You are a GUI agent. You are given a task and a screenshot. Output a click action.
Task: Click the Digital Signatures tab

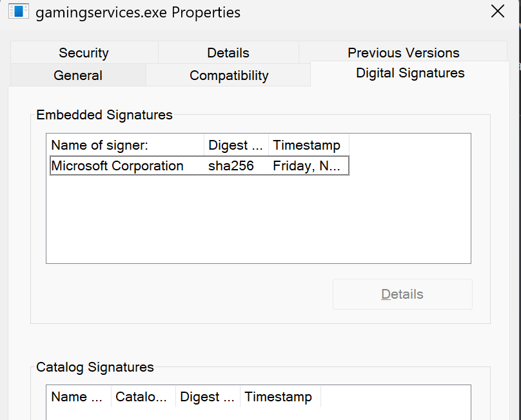(410, 73)
